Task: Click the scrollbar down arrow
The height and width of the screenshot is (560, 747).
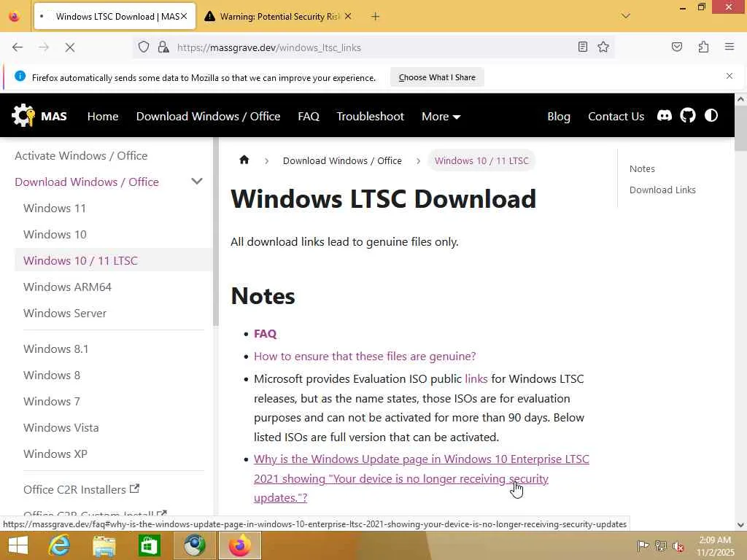Action: 740,525
